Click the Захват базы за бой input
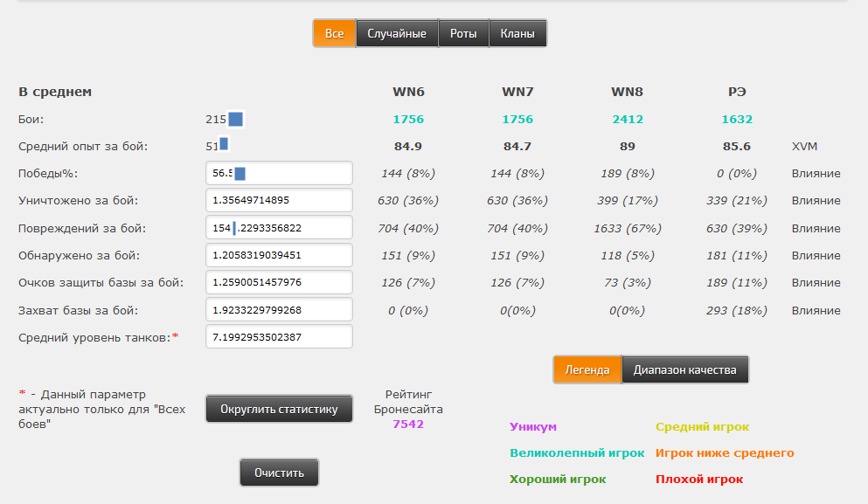Image resolution: width=868 pixels, height=504 pixels. [x=279, y=309]
